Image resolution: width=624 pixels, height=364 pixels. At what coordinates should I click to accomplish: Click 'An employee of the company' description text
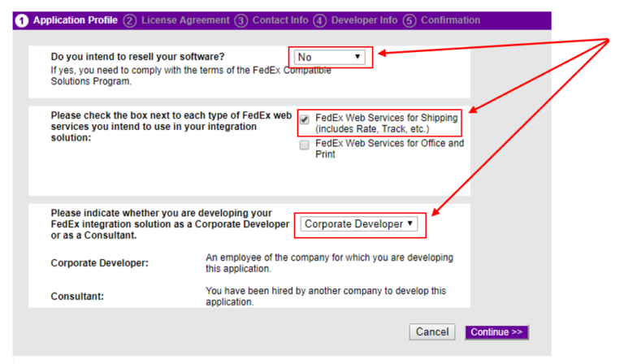pos(329,263)
